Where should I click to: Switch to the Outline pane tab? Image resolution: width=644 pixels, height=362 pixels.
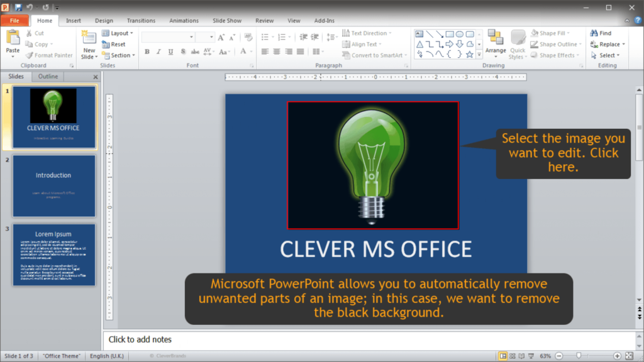[48, 76]
